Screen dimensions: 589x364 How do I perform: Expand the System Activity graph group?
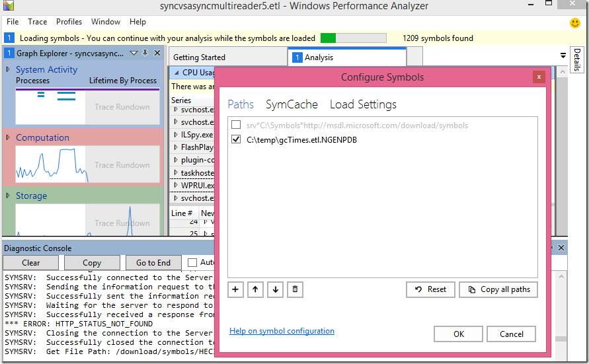pyautogui.click(x=8, y=69)
